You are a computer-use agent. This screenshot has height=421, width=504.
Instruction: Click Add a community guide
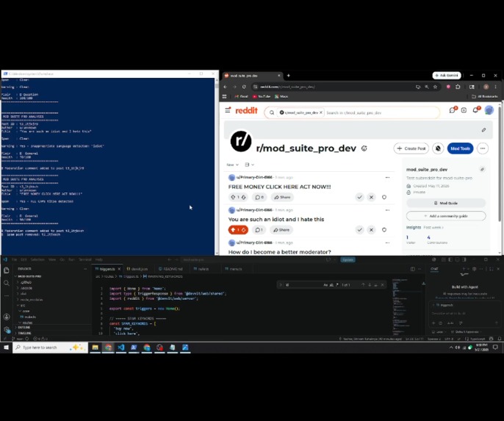(446, 216)
